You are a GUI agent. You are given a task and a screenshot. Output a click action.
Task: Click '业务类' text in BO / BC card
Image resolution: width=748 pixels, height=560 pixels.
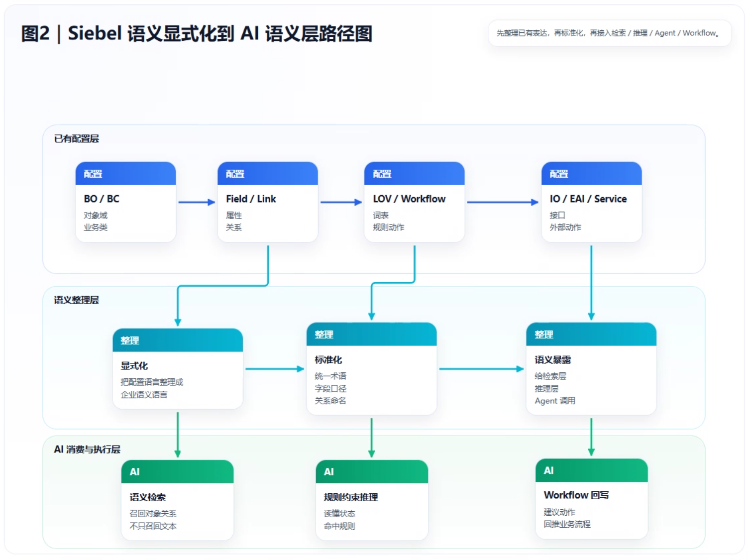tap(96, 227)
